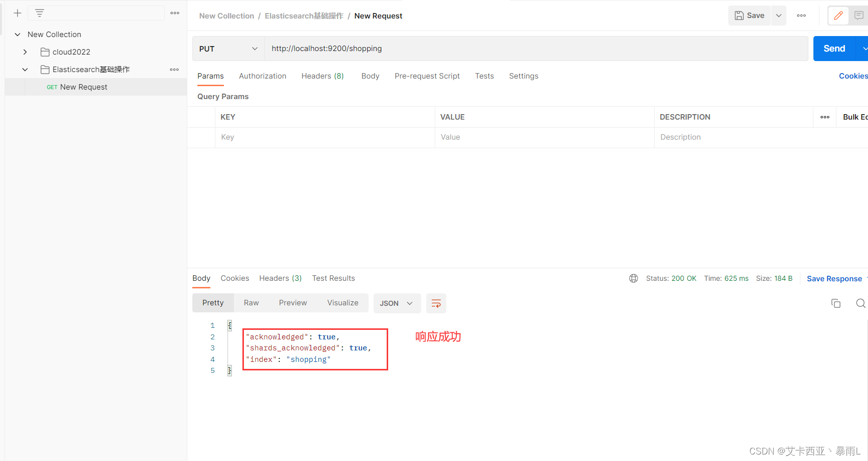
Task: Click the "acknowledged": true line
Action: [x=293, y=337]
